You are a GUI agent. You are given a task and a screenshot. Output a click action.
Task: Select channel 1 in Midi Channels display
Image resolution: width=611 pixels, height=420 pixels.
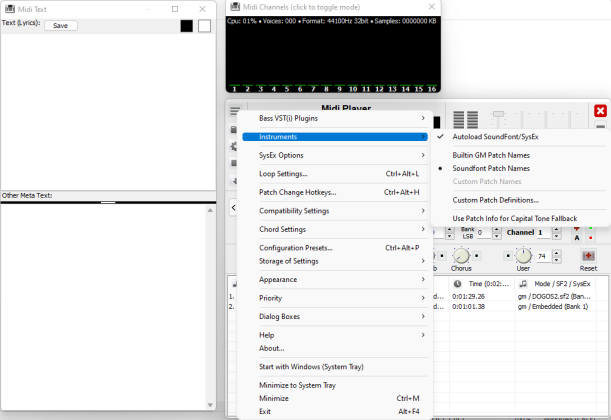point(234,89)
